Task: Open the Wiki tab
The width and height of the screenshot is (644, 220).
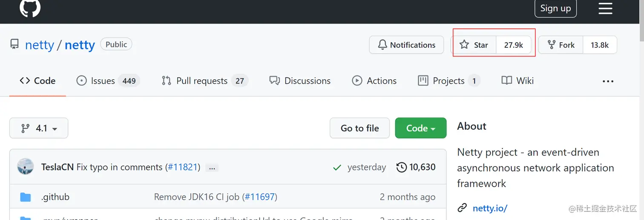Action: click(517, 81)
